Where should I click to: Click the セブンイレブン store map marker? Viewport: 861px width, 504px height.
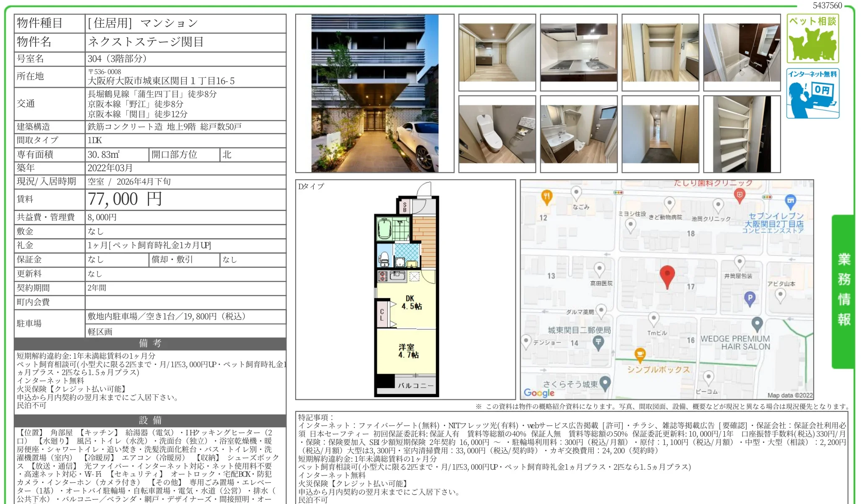790,201
